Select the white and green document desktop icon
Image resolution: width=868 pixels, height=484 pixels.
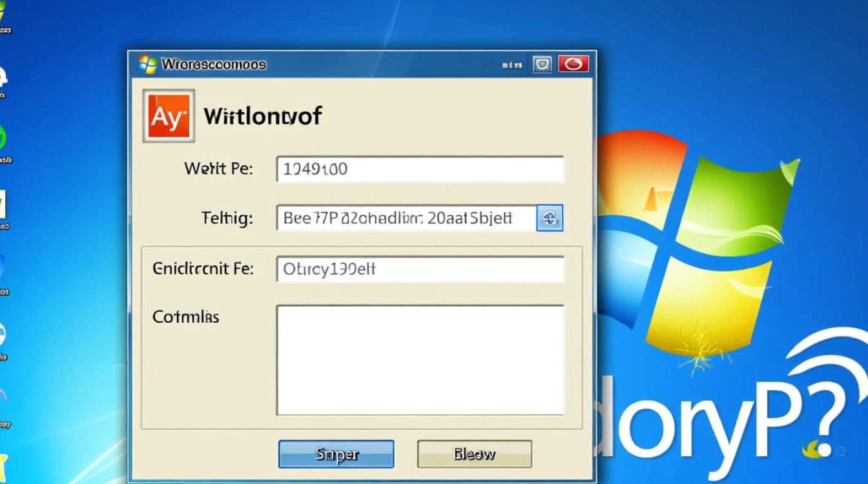point(3,205)
